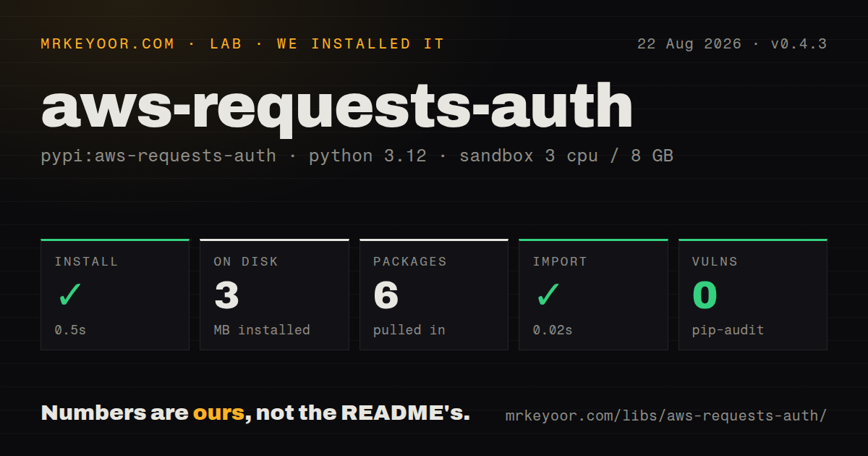Click the '0.5s' install time
This screenshot has height=456, width=868.
pyautogui.click(x=70, y=330)
